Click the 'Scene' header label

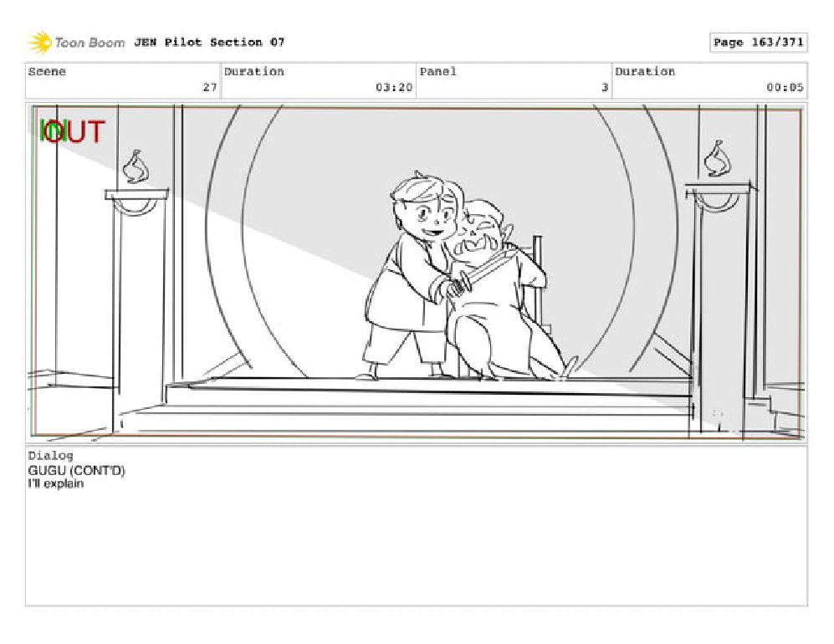[x=47, y=71]
